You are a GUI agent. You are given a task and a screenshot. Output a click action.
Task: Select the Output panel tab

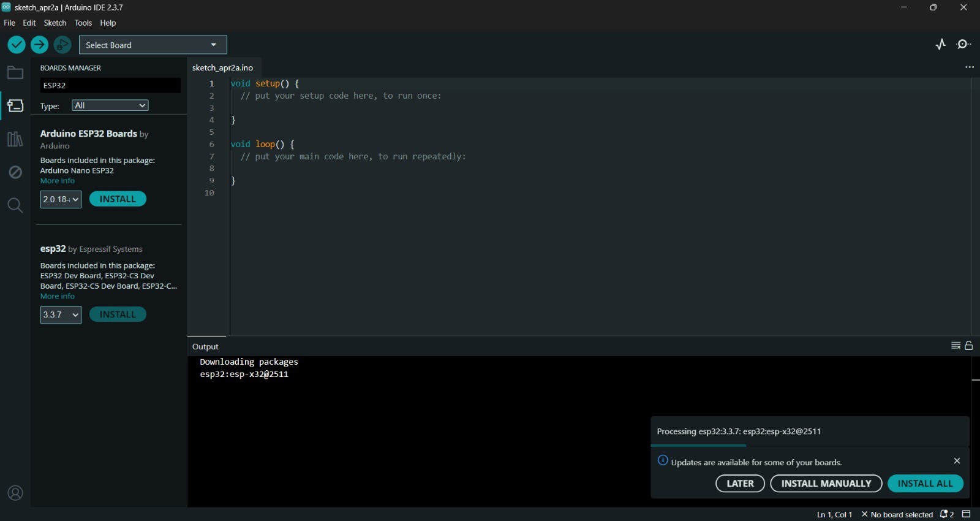click(x=206, y=346)
